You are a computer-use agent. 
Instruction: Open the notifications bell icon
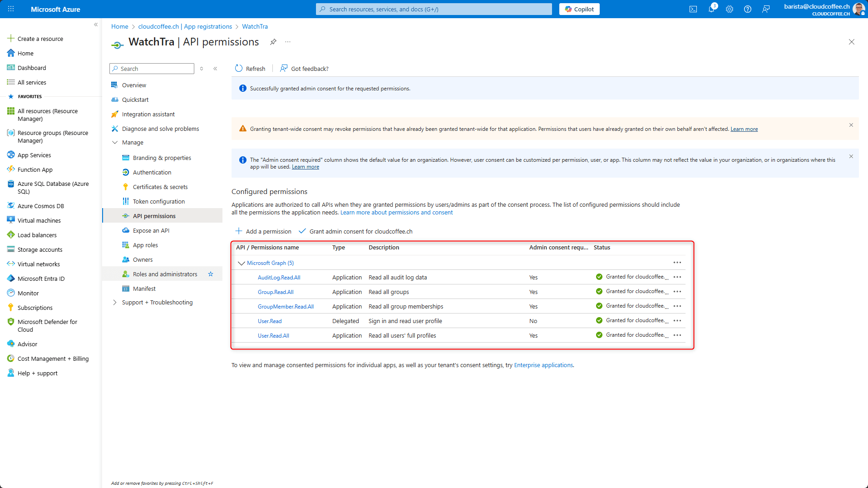click(x=711, y=9)
